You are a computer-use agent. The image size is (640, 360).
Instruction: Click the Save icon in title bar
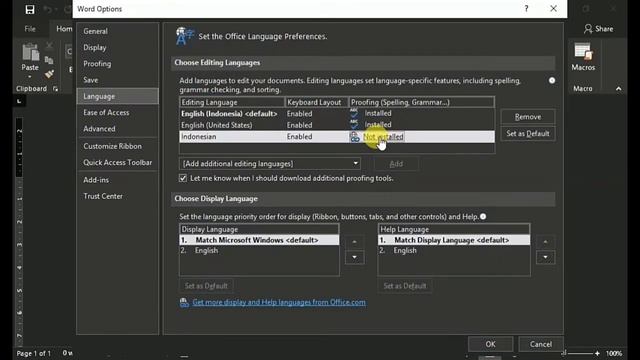coord(30,9)
